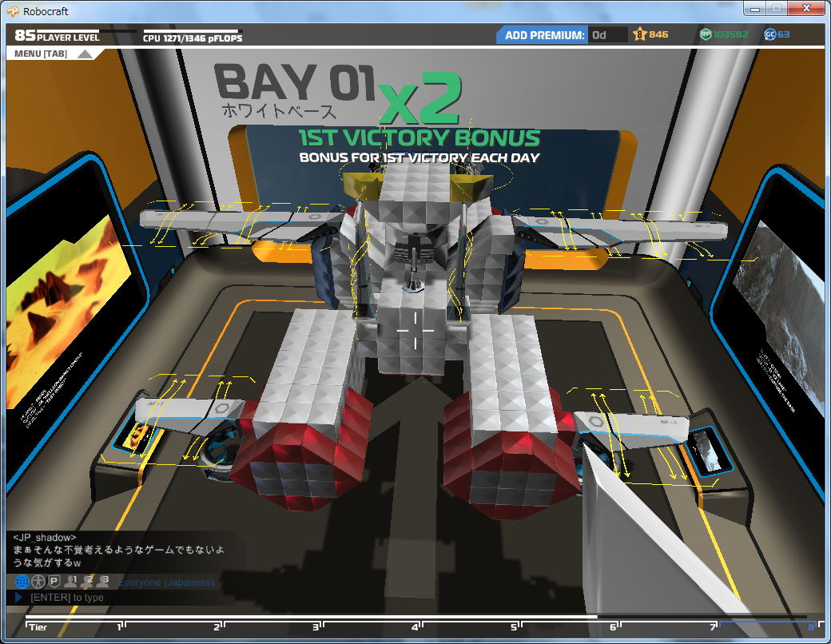
Task: Click the ホワイトベース bay name text
Action: tap(279, 111)
